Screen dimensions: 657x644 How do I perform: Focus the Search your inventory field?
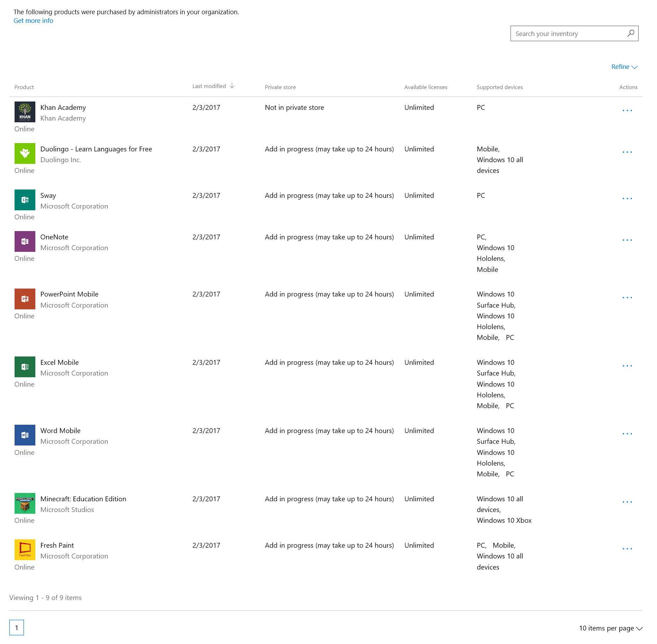pos(574,33)
